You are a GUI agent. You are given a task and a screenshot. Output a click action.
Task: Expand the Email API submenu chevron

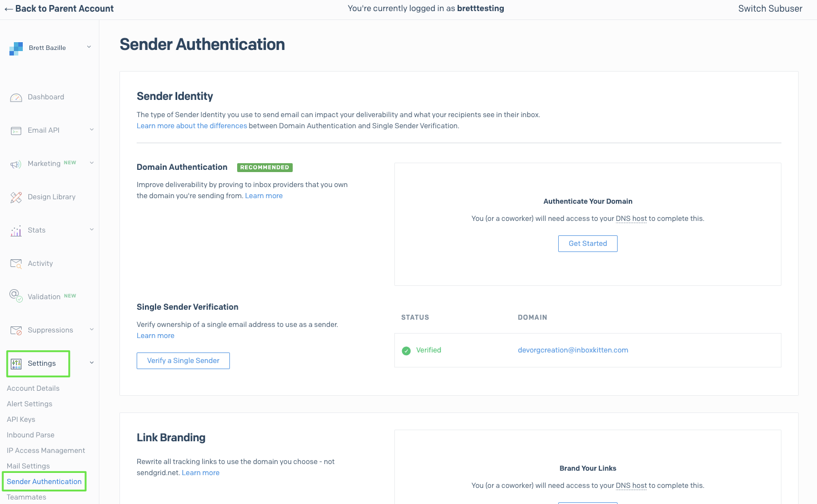[92, 130]
